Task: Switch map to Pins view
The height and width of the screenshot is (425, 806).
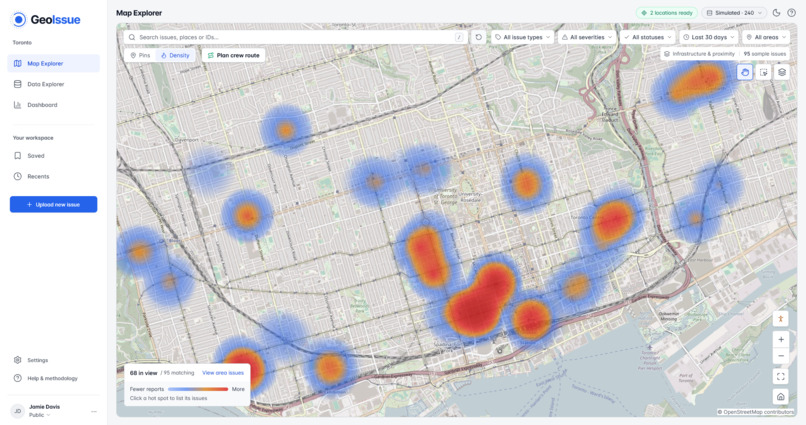Action: click(140, 56)
